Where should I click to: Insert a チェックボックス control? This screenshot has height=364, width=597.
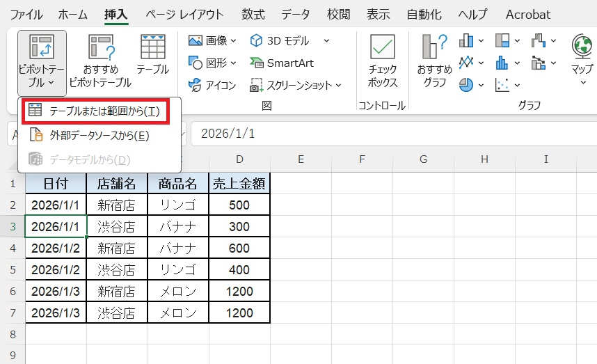(x=382, y=61)
